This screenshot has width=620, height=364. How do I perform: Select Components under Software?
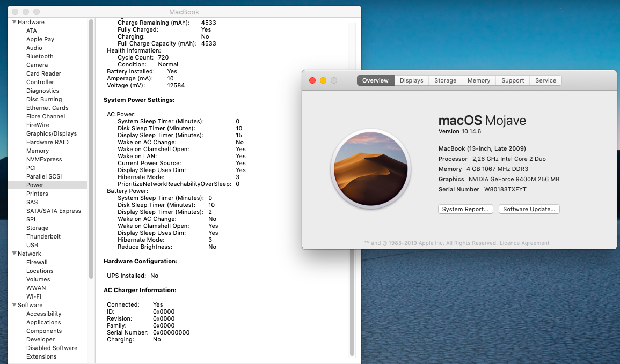(44, 331)
